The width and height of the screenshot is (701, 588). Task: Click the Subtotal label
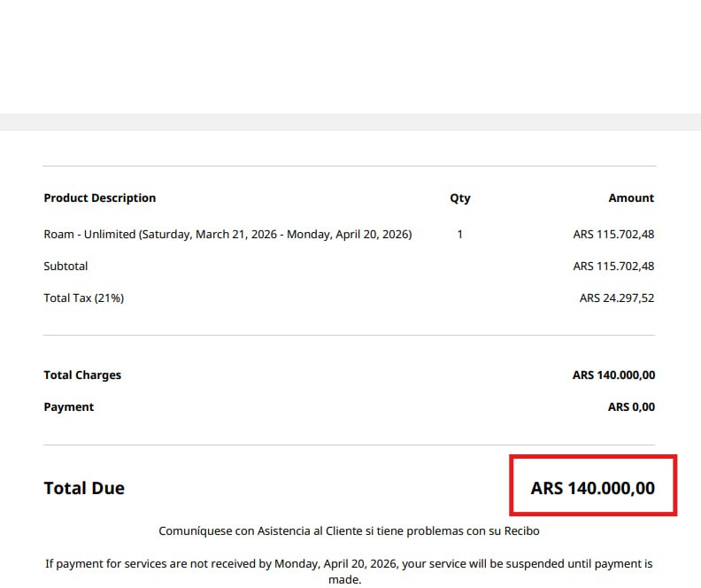65,267
